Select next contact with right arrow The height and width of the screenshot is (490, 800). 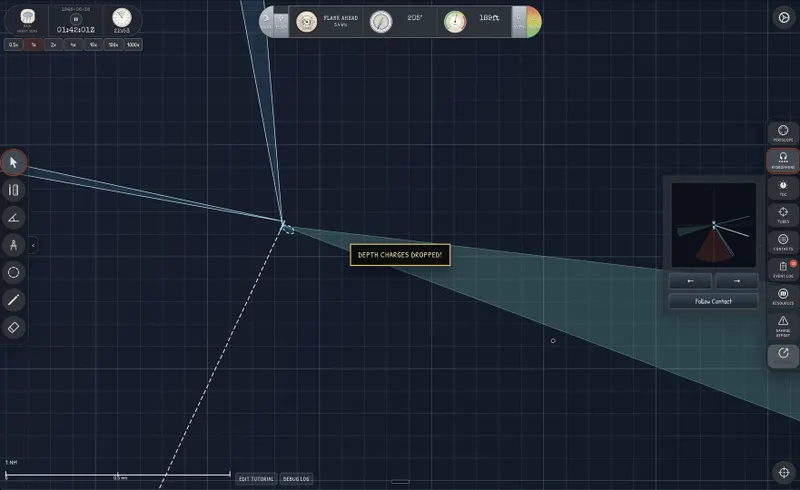[x=737, y=281]
